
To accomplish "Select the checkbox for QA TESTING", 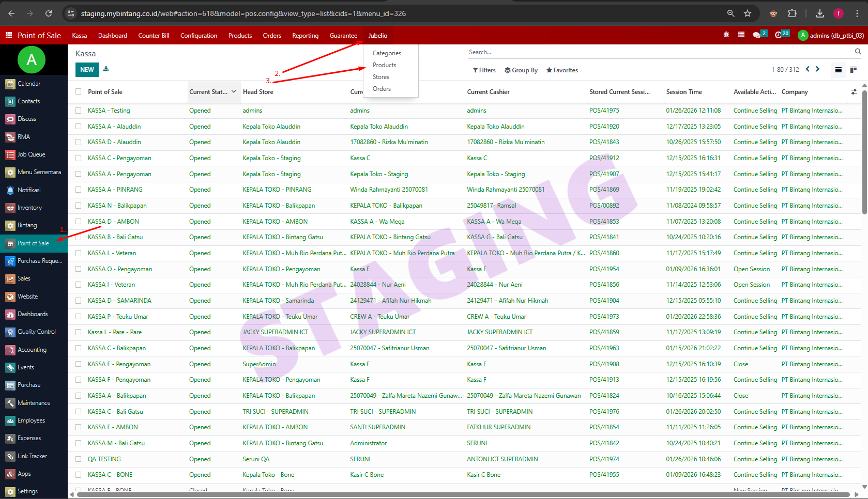I will tap(79, 459).
